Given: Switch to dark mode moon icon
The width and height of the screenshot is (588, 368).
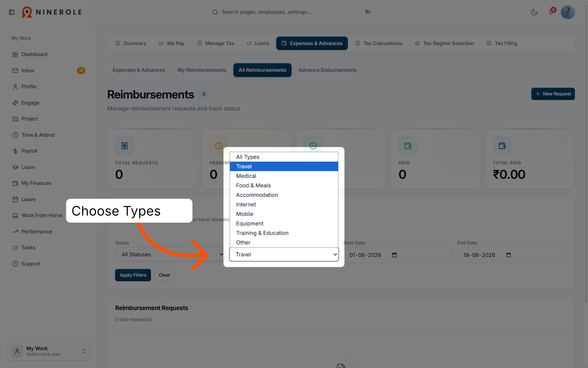Looking at the screenshot, I should tap(534, 12).
